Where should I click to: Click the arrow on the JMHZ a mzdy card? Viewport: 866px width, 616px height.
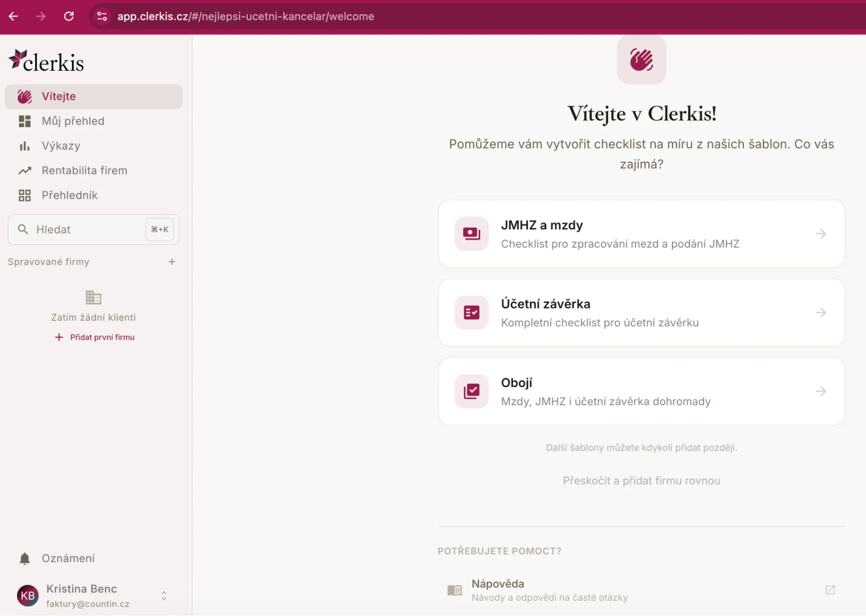point(821,234)
